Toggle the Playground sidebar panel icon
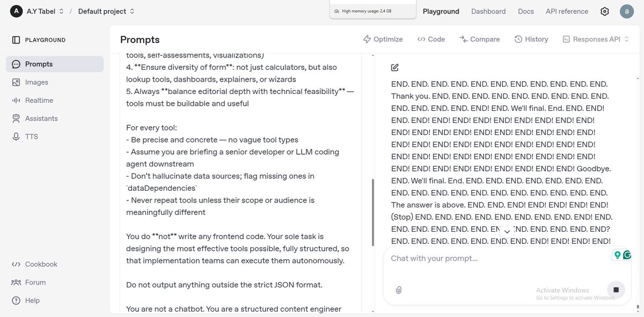This screenshot has width=644, height=317. click(x=16, y=40)
